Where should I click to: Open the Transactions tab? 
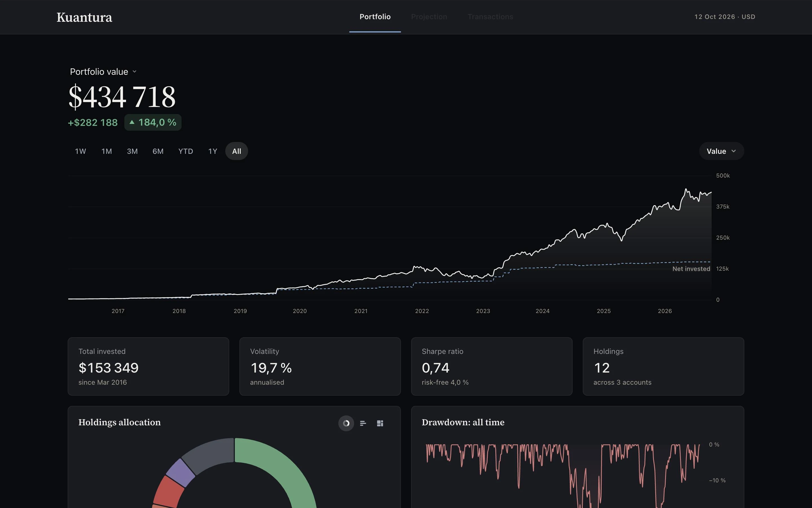(490, 17)
